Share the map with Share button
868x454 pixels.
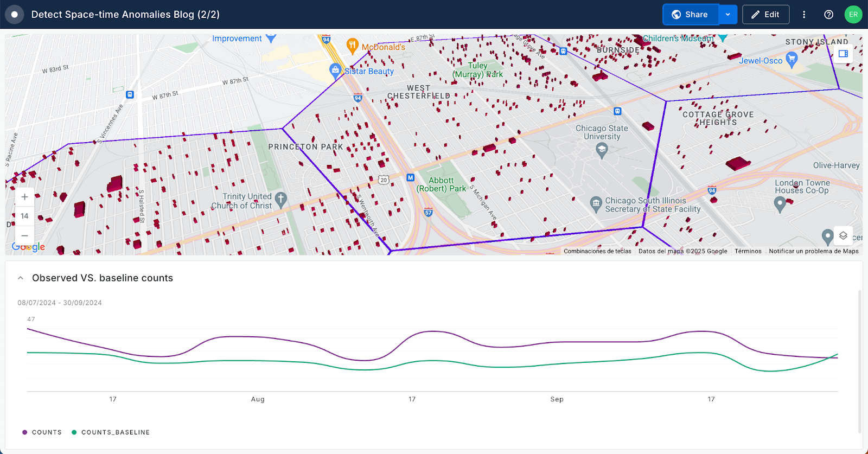(x=691, y=15)
